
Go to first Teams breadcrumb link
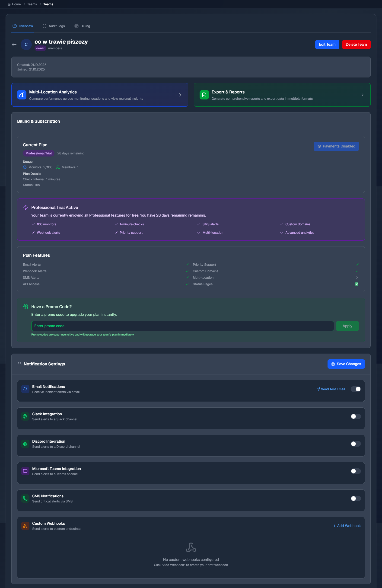click(32, 4)
